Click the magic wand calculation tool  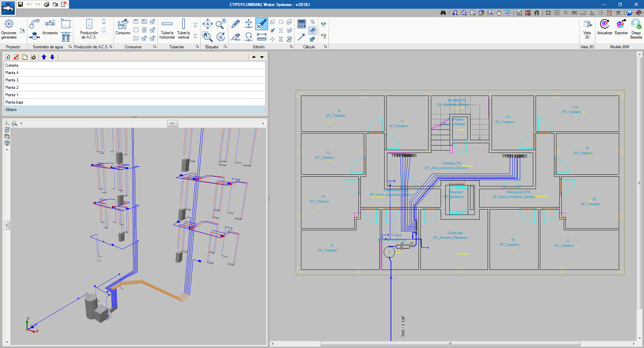point(302,37)
